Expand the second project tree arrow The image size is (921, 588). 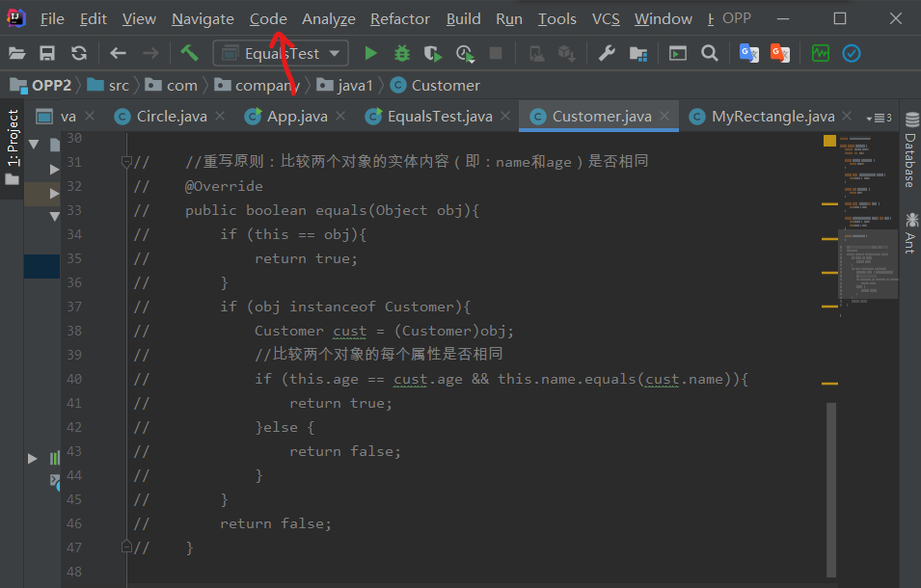54,170
